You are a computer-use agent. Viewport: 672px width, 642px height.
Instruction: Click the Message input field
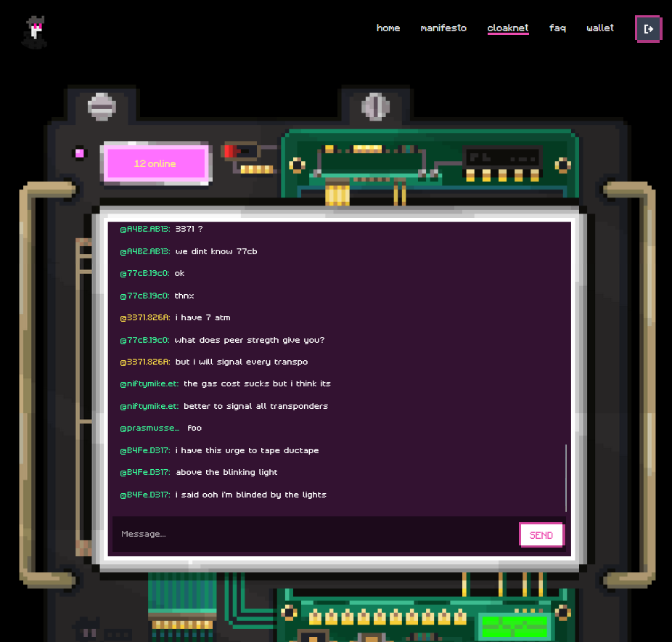tap(290, 535)
